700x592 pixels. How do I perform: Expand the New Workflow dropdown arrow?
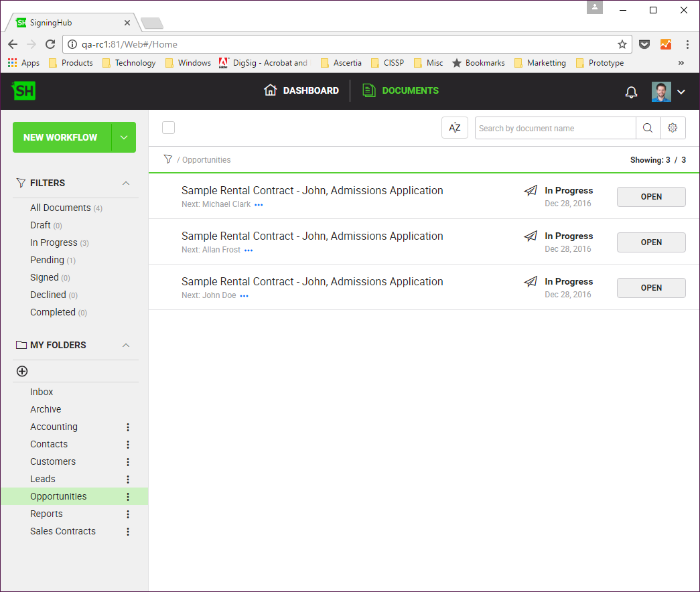[x=124, y=137]
